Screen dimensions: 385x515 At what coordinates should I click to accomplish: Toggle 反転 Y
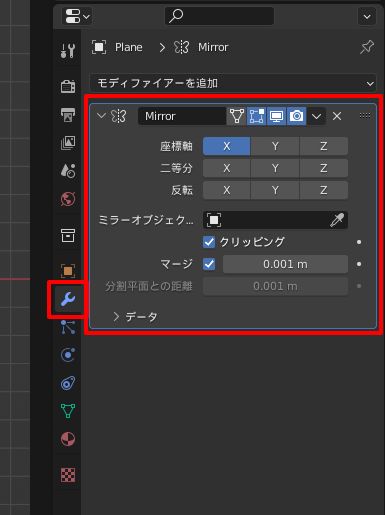pos(275,190)
